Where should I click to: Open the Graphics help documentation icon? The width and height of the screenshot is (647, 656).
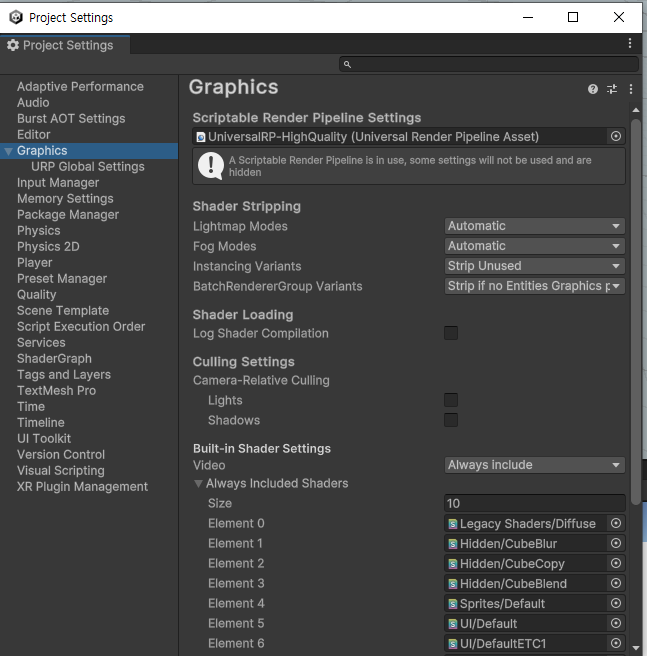click(x=593, y=89)
